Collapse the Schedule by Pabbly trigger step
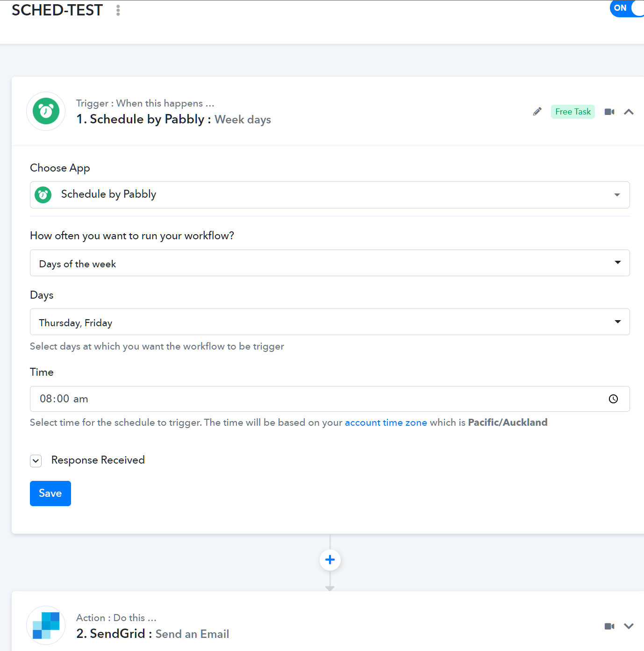 [x=629, y=112]
